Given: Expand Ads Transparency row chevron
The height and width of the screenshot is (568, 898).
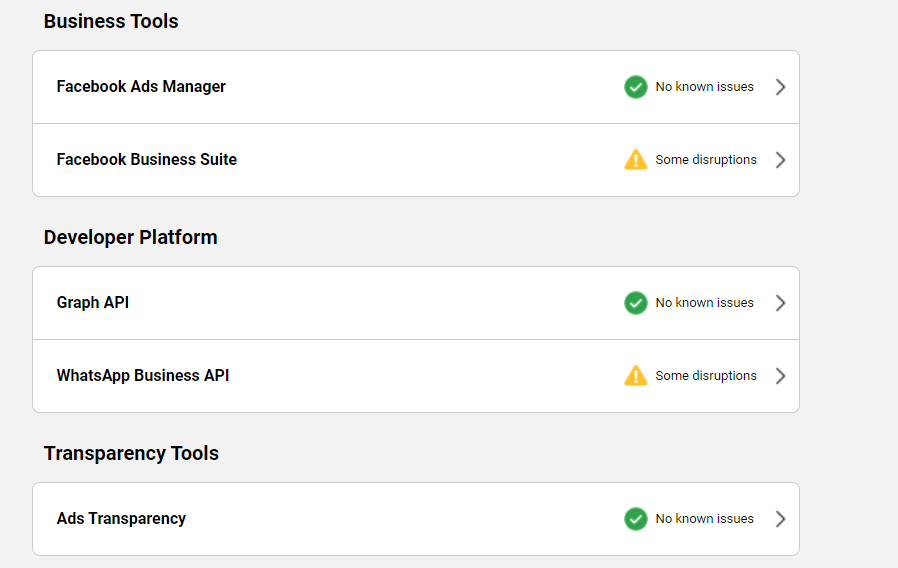Looking at the screenshot, I should coord(780,519).
